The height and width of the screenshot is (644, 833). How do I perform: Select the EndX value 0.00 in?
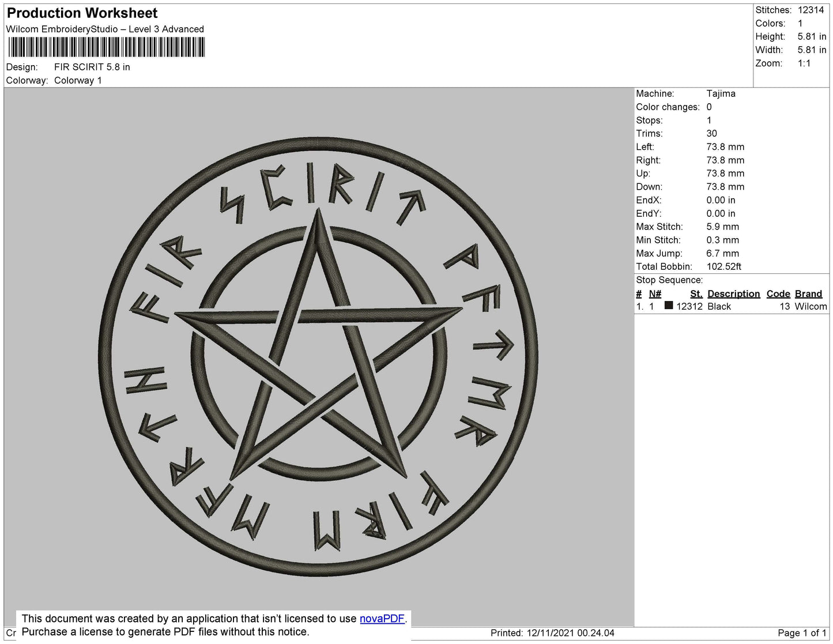tap(721, 200)
